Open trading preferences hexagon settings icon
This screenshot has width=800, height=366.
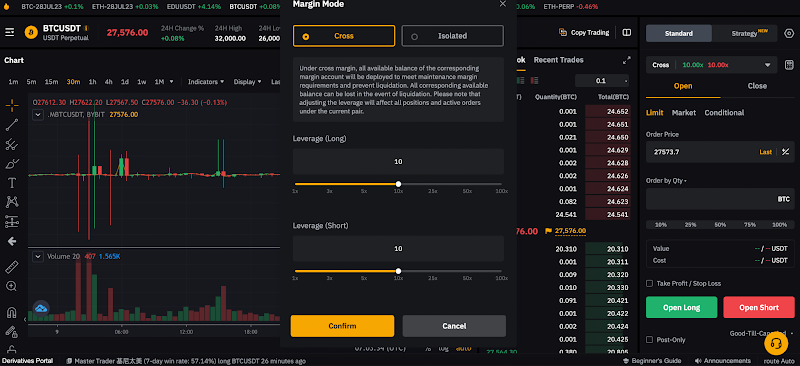click(789, 34)
